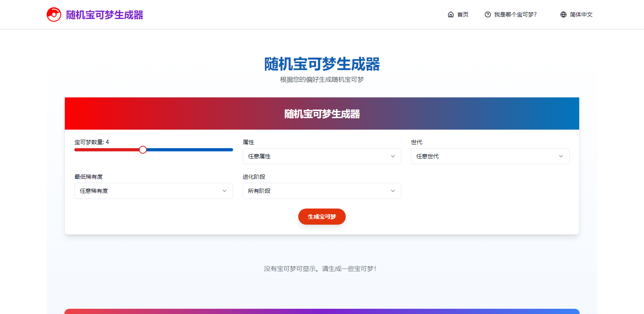Open the 所有阶段 evolution stage dropdown
This screenshot has width=644, height=314.
click(x=322, y=191)
